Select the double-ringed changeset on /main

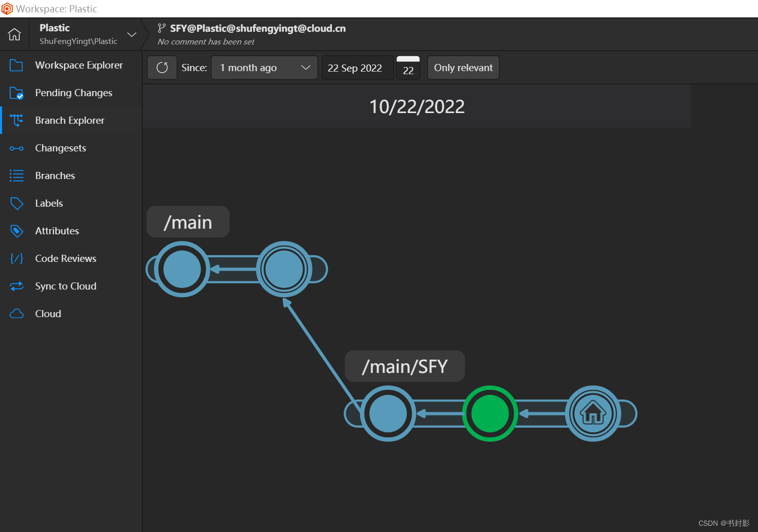pyautogui.click(x=284, y=269)
